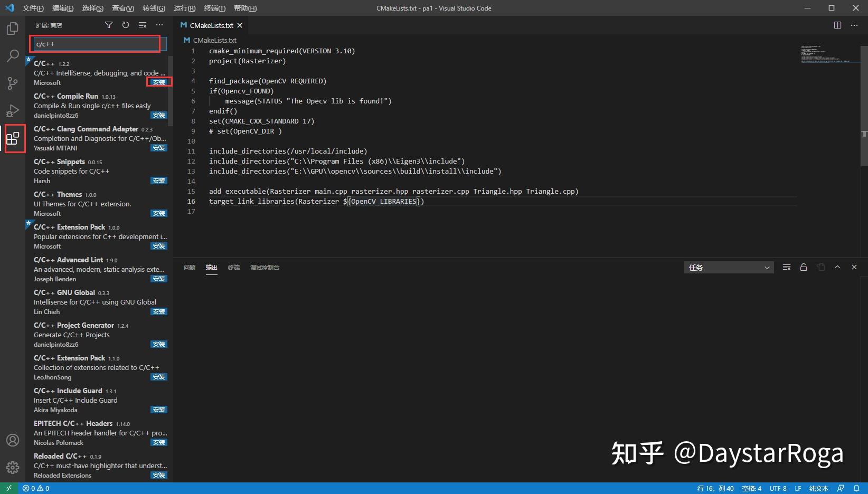Open the Explorer view icon
Viewport: 868px width, 494px height.
[12, 28]
